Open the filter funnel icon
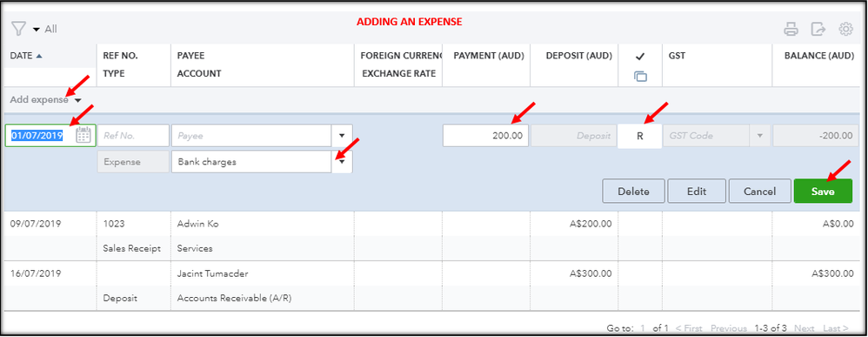This screenshot has width=868, height=337. (x=19, y=29)
